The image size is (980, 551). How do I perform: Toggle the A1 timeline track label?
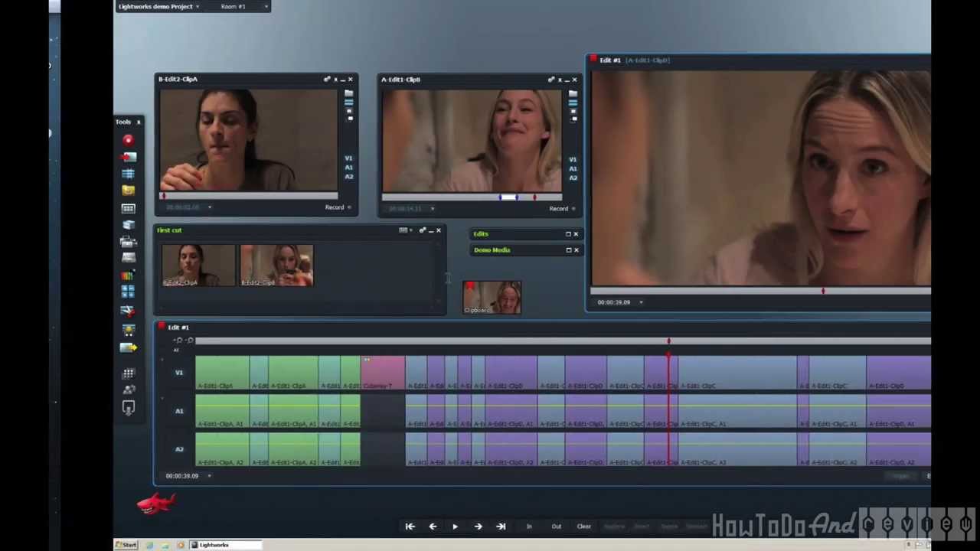(179, 411)
